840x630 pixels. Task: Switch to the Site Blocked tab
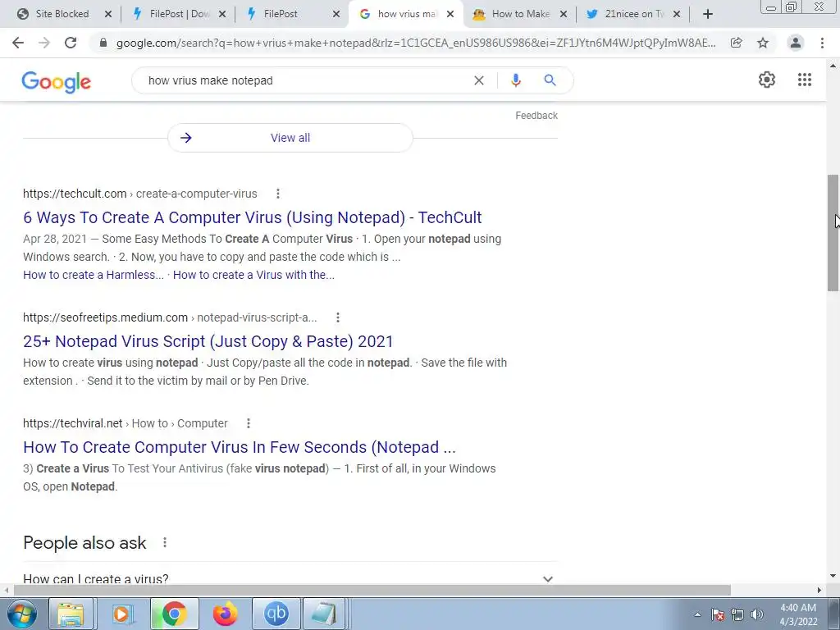coord(62,14)
